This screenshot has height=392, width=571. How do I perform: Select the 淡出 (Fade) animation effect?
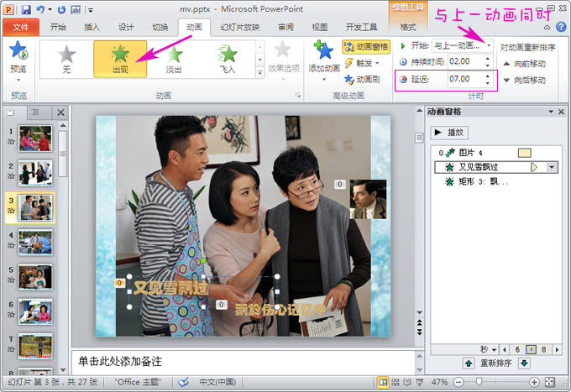click(x=174, y=59)
